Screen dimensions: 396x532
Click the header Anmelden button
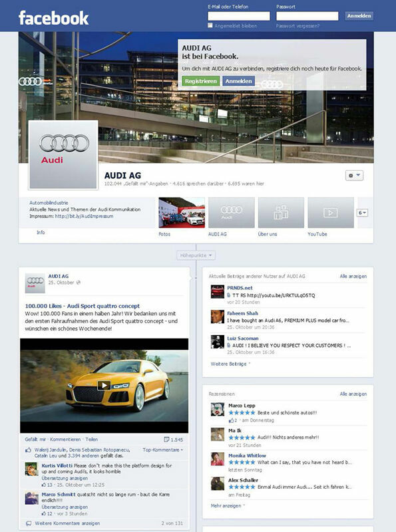[359, 16]
